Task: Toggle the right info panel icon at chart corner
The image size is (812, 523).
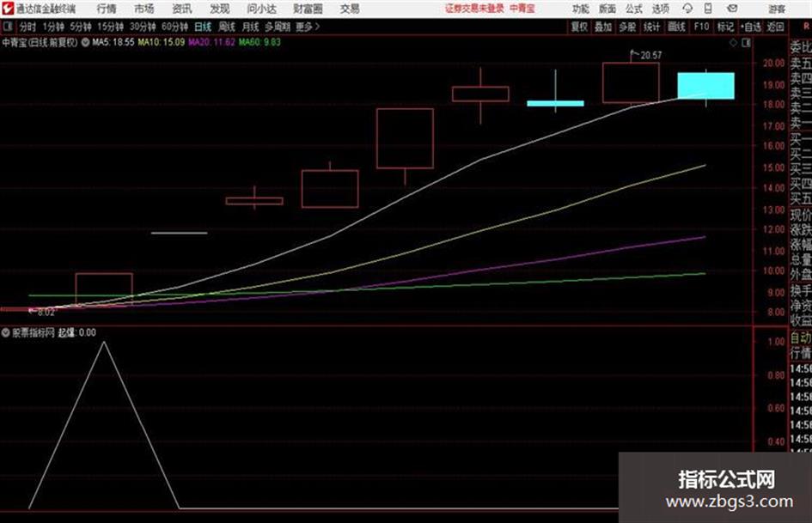Action: pos(746,43)
